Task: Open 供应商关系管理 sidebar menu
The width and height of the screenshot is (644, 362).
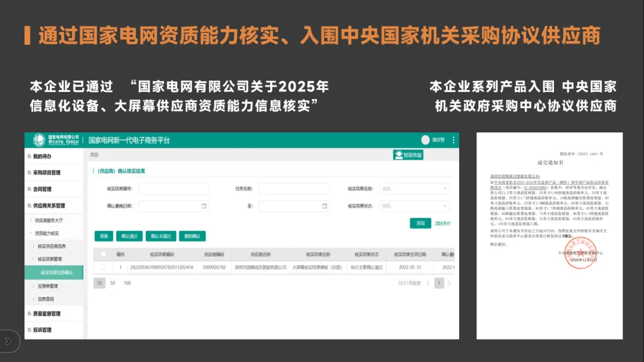Action: click(48, 205)
